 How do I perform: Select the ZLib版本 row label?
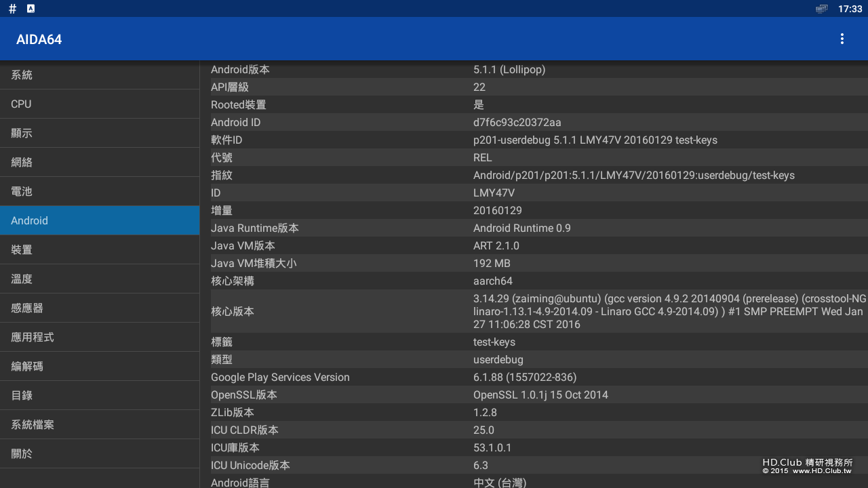(x=233, y=412)
